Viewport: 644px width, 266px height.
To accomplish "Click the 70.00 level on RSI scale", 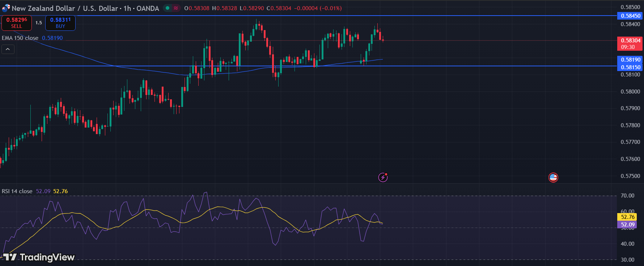I will click(627, 196).
